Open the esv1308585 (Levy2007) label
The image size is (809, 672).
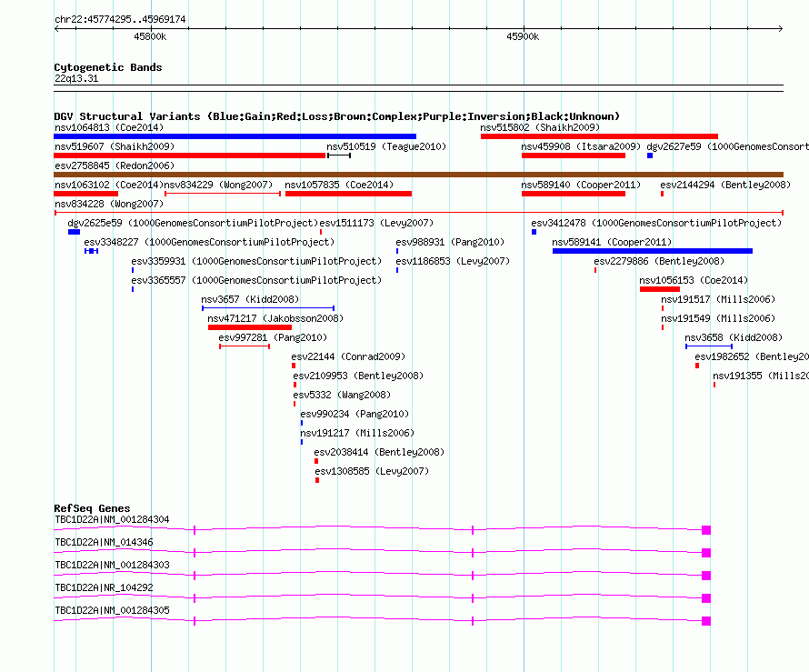coord(372,471)
